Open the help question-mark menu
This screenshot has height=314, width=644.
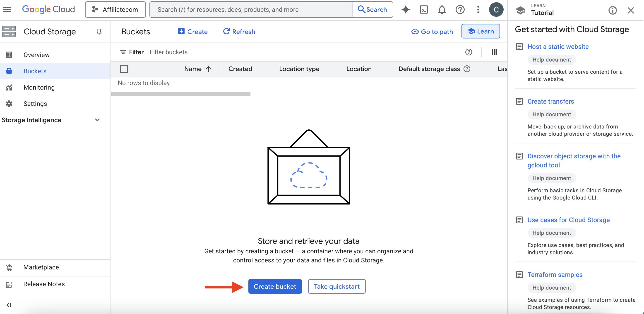[460, 10]
